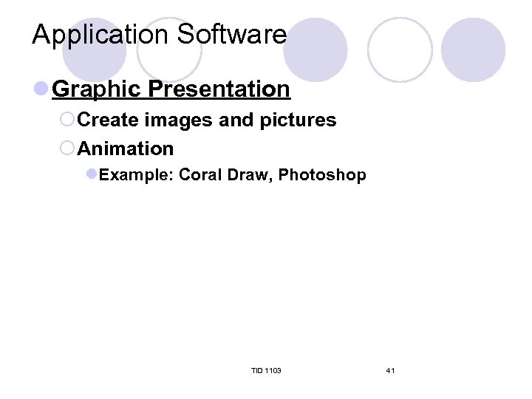Click 'Example: Coral Draw, Photoshop' text
The width and height of the screenshot is (532, 399).
[x=233, y=174]
